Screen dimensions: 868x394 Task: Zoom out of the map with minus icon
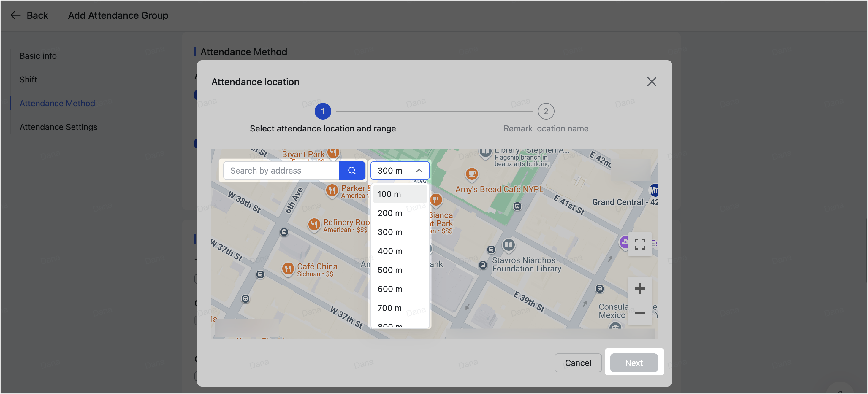(x=640, y=313)
